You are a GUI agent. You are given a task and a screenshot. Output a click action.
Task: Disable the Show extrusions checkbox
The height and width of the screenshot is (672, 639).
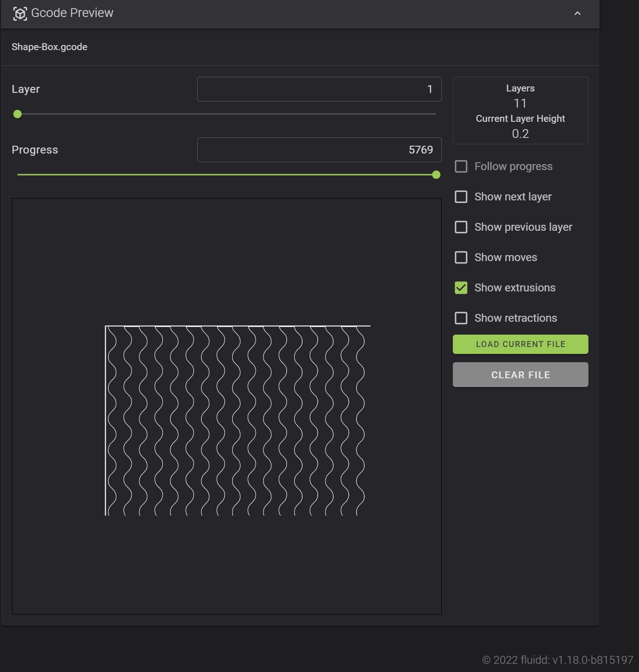pos(461,287)
